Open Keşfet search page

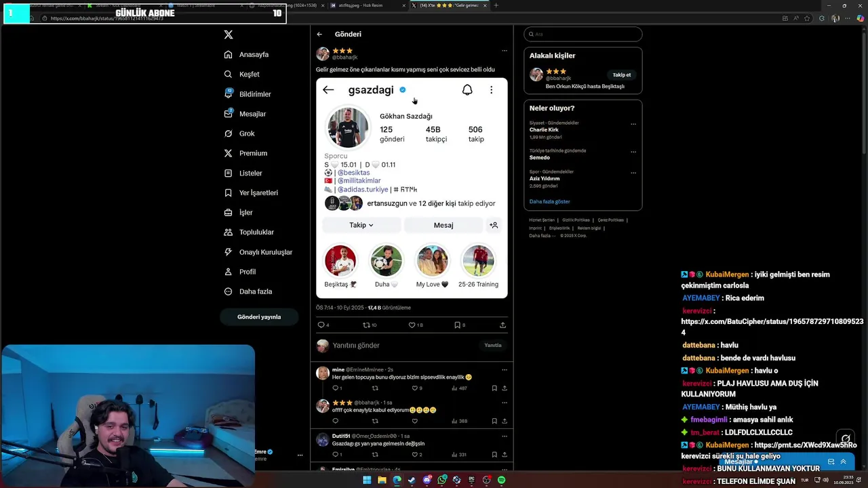coord(242,74)
